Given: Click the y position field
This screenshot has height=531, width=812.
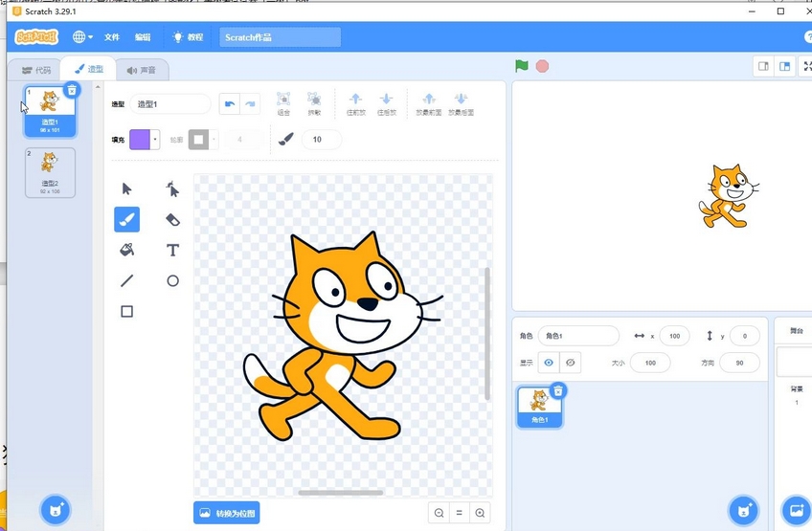Looking at the screenshot, I should (x=745, y=336).
